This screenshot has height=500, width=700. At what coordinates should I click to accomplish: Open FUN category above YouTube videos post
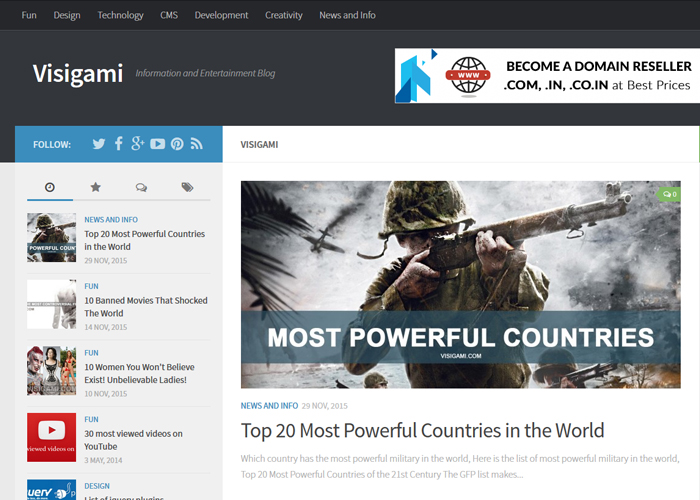click(92, 419)
